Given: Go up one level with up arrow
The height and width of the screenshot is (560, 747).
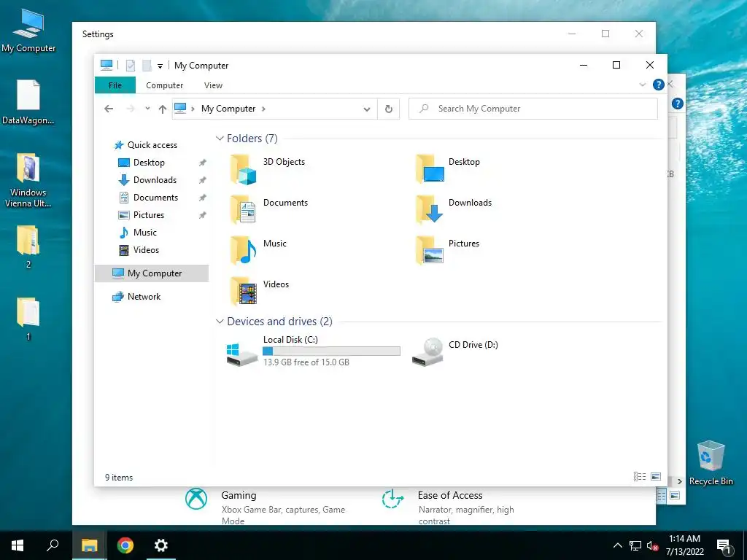Looking at the screenshot, I should click(x=163, y=109).
